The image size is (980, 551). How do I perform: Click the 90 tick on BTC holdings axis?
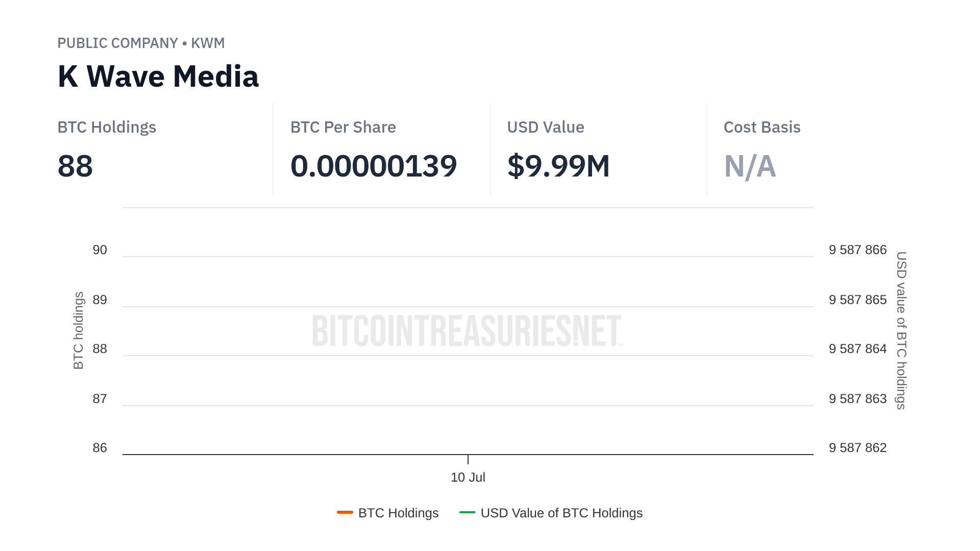click(100, 250)
